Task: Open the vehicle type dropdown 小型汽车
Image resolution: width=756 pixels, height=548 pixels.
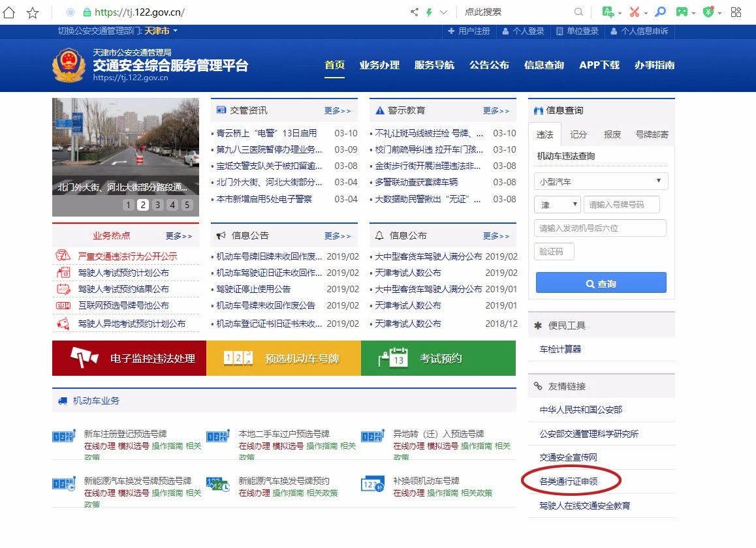Action: (600, 181)
